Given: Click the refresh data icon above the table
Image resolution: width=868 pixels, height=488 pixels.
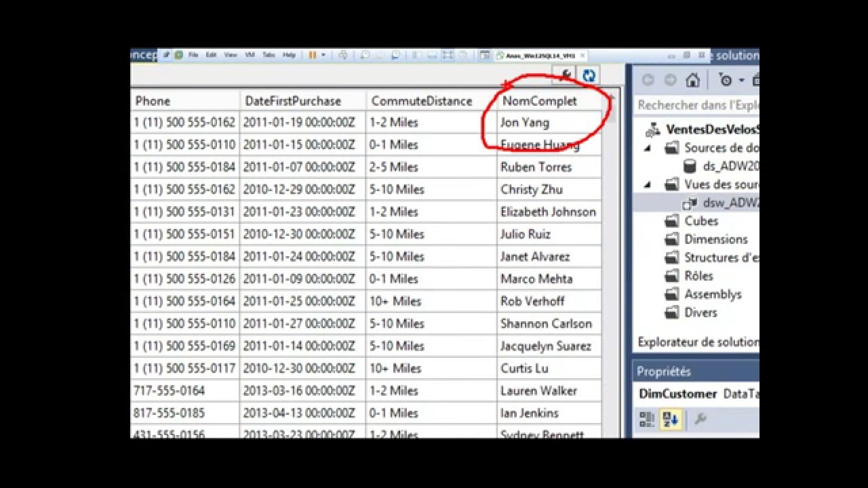Looking at the screenshot, I should pos(589,76).
